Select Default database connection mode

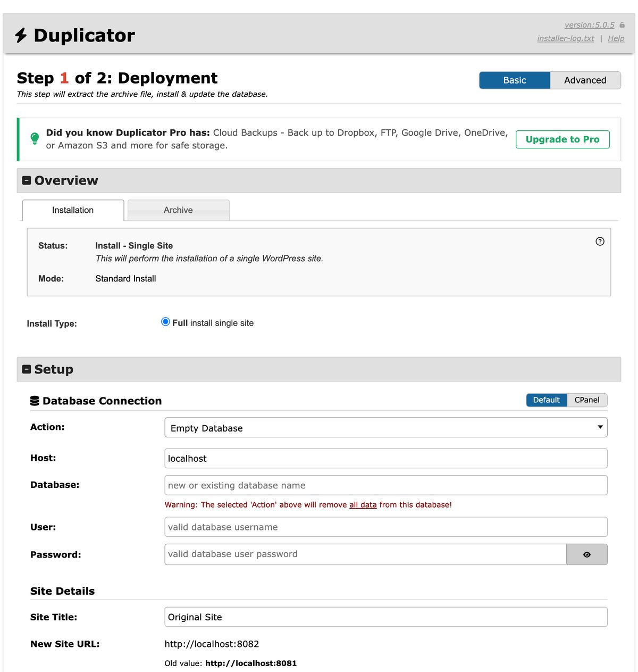point(547,400)
